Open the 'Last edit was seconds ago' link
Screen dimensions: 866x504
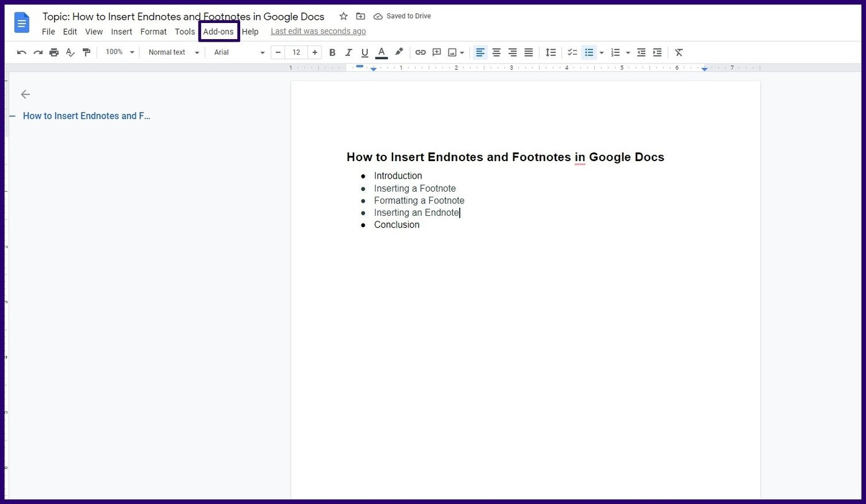click(x=319, y=31)
